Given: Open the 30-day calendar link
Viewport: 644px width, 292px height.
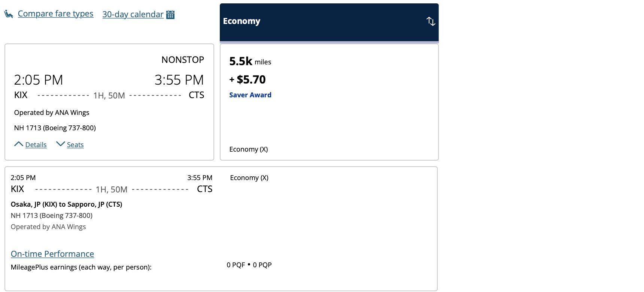Looking at the screenshot, I should click(133, 15).
